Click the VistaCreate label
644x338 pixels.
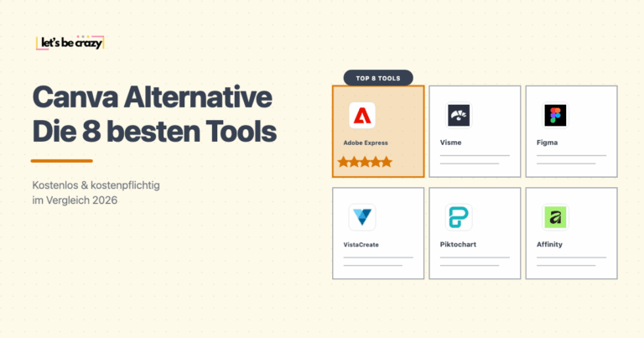361,245
